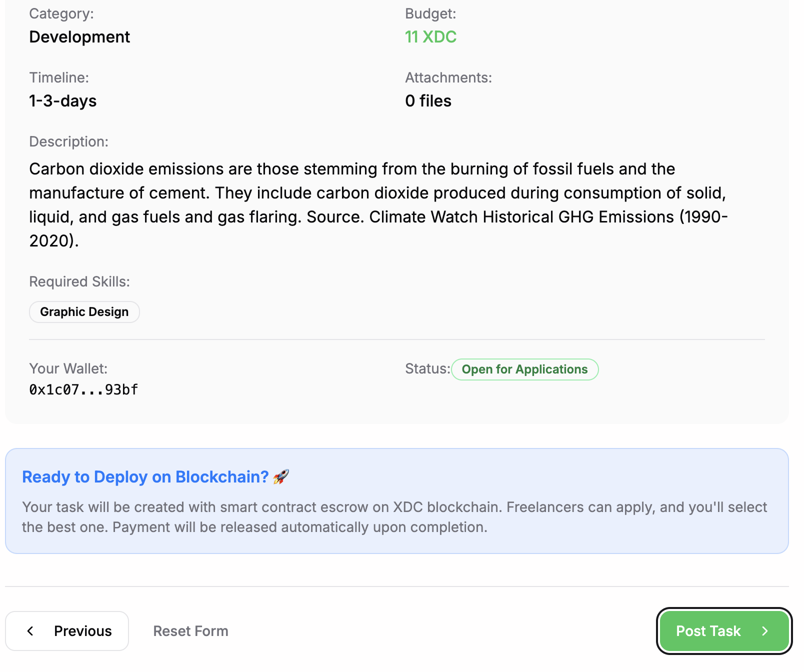Screen dimensions: 804x672
Task: Click the Budget label
Action: point(430,13)
